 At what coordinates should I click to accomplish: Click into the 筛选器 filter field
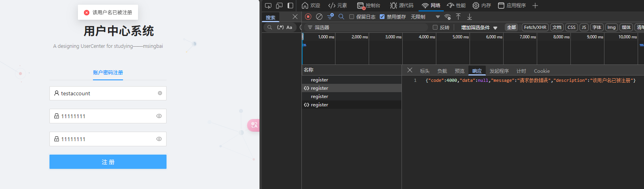[x=366, y=27]
